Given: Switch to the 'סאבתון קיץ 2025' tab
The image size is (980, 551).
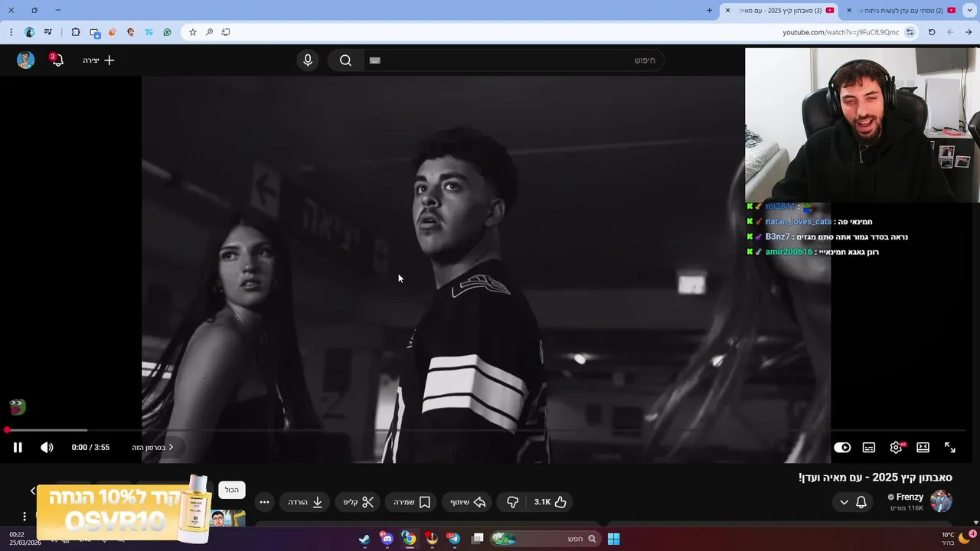Looking at the screenshot, I should point(781,11).
